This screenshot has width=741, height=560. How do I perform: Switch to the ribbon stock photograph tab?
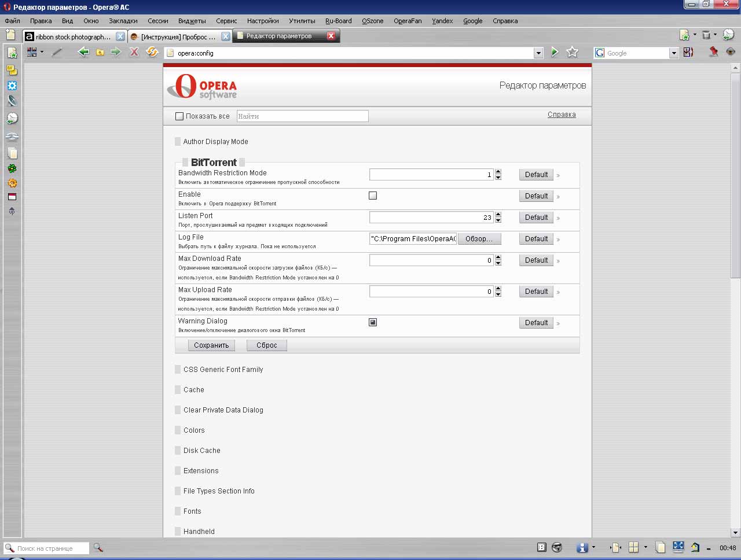pos(72,36)
